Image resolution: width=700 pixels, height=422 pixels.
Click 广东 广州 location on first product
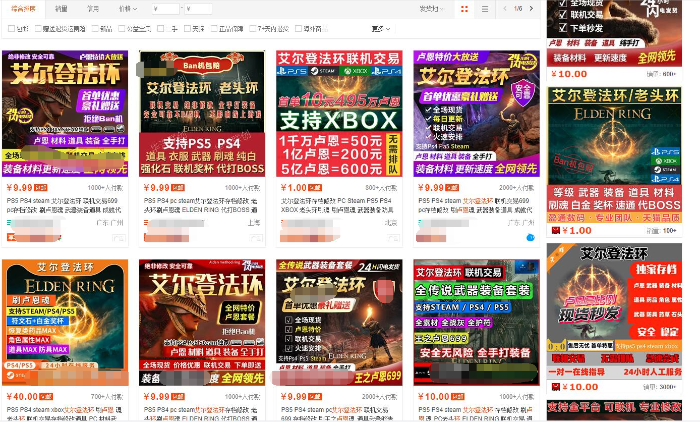click(110, 222)
